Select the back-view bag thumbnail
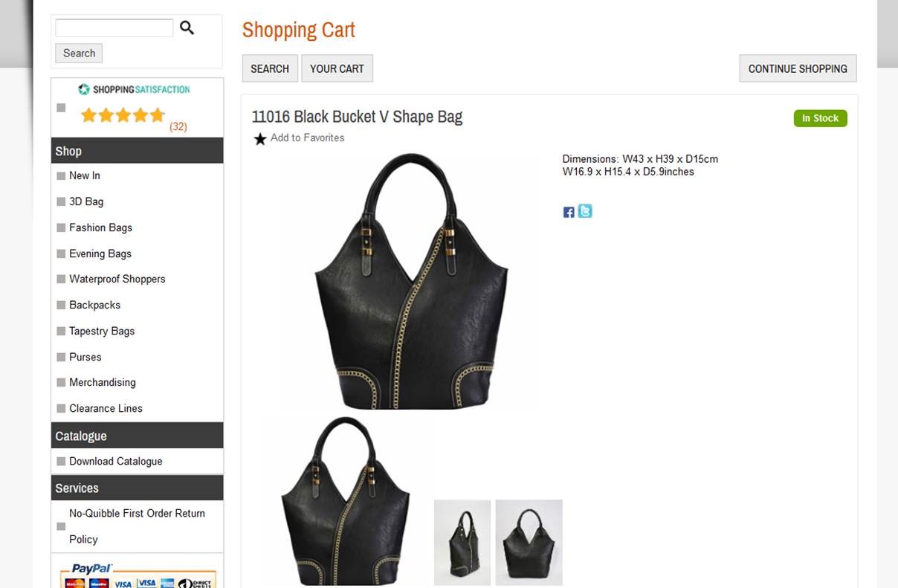Viewport: 898px width, 588px height. coord(529,542)
